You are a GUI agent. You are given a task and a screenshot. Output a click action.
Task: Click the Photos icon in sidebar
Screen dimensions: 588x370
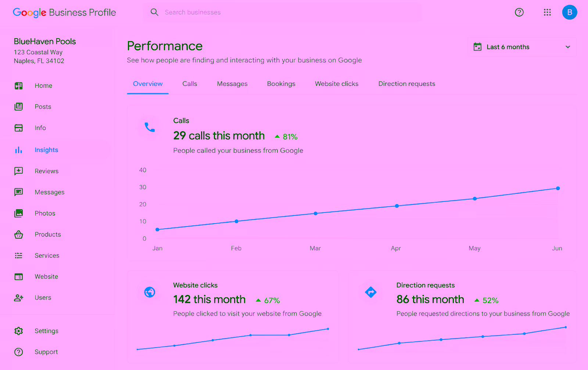(19, 213)
